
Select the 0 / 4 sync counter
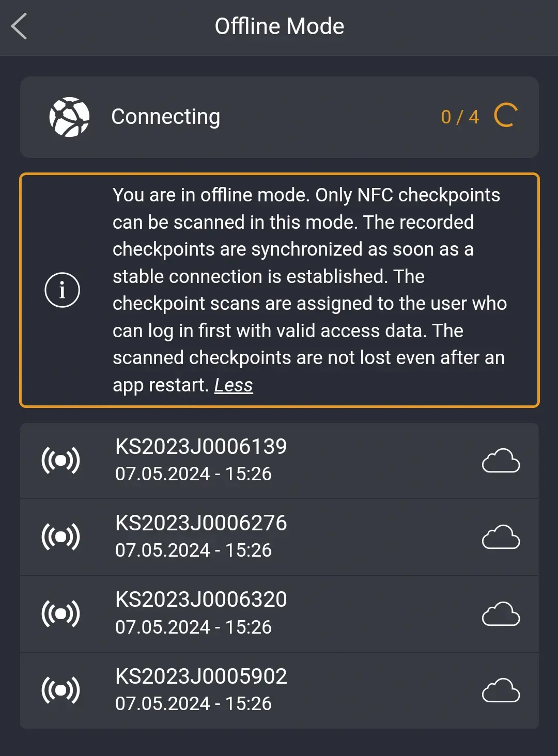pos(459,116)
